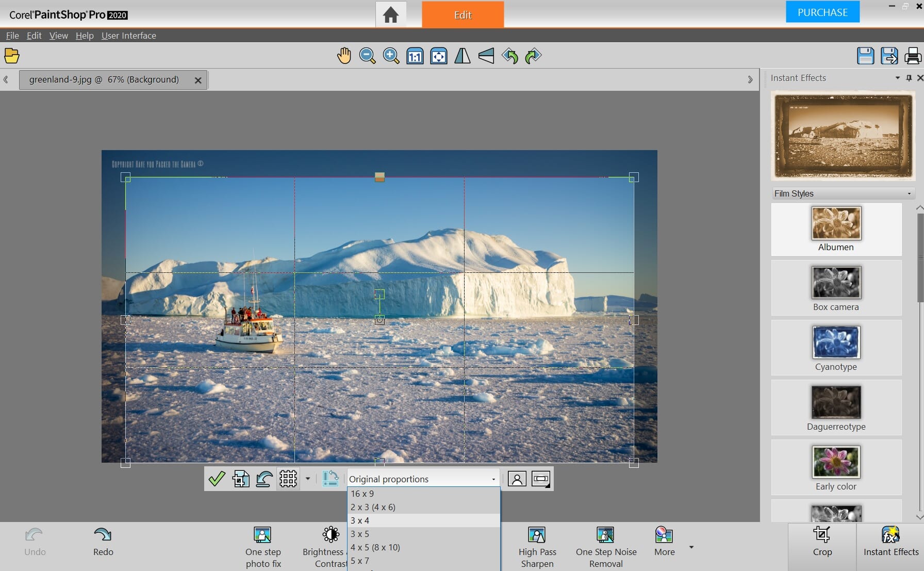Open the Edit menu

34,36
